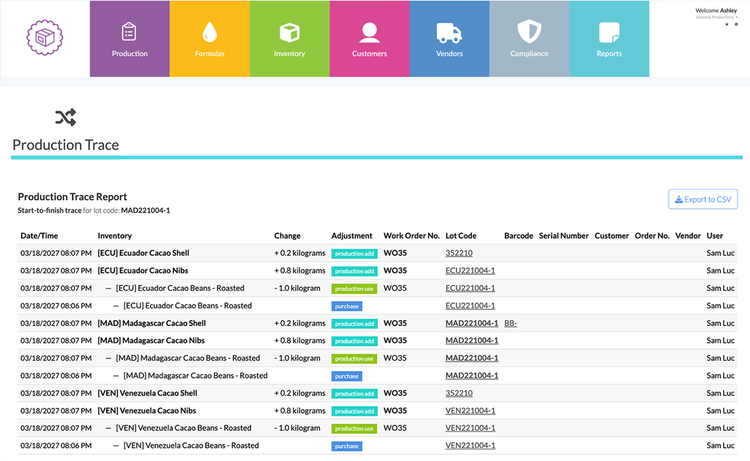Select the Inventory menu label

[x=289, y=54]
